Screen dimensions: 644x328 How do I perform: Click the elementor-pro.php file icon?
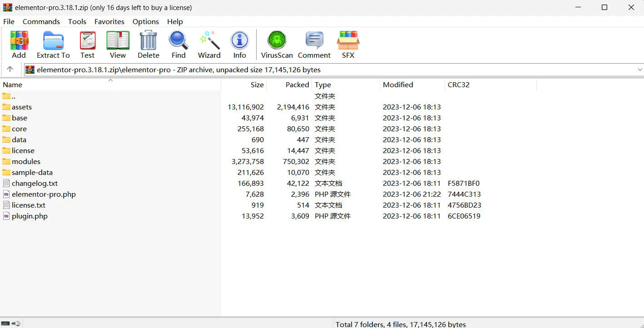[6, 194]
